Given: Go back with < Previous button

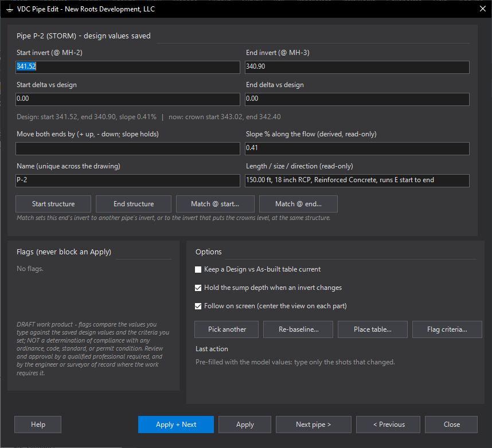Looking at the screenshot, I should point(388,425).
